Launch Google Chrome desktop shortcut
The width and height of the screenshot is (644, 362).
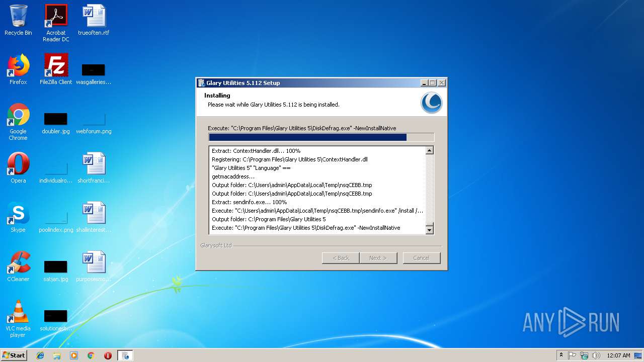click(x=18, y=122)
